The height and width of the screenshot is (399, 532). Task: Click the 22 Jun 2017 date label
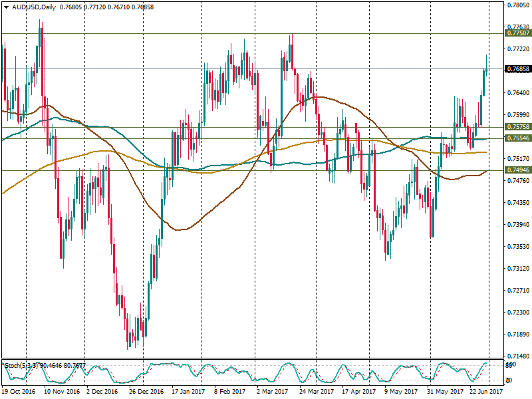point(485,392)
